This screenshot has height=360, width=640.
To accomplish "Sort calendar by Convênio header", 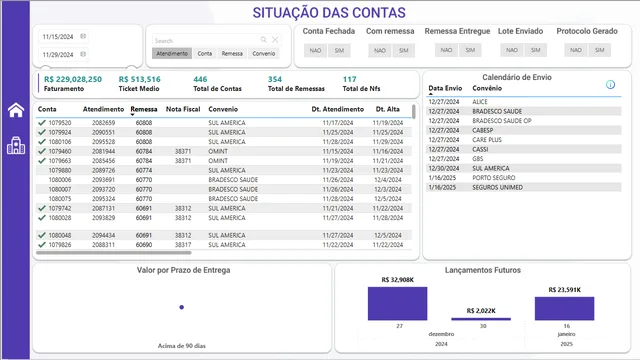I will 487,88.
